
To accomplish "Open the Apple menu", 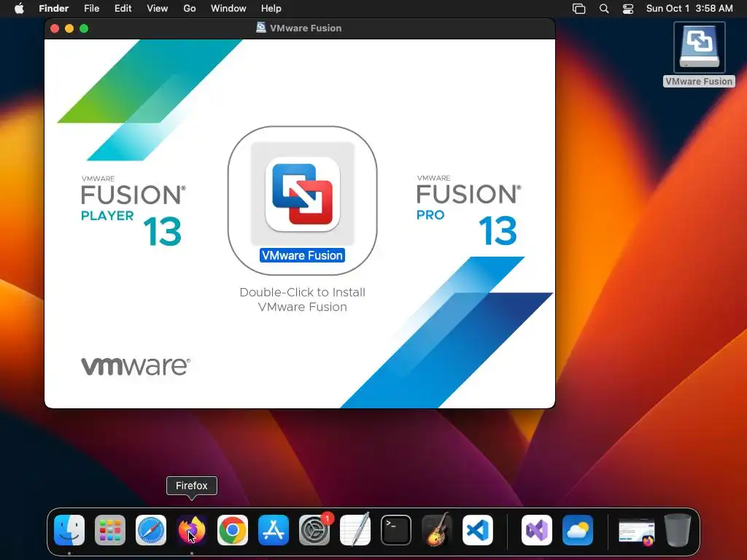I will [19, 9].
